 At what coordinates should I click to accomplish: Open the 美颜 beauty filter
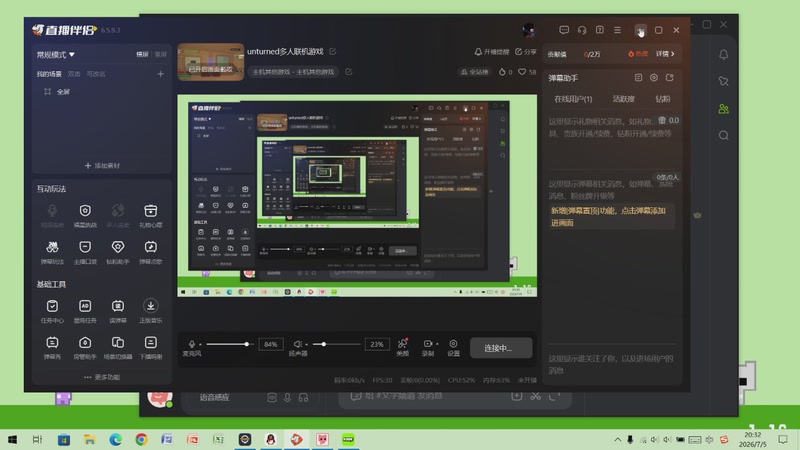point(403,346)
